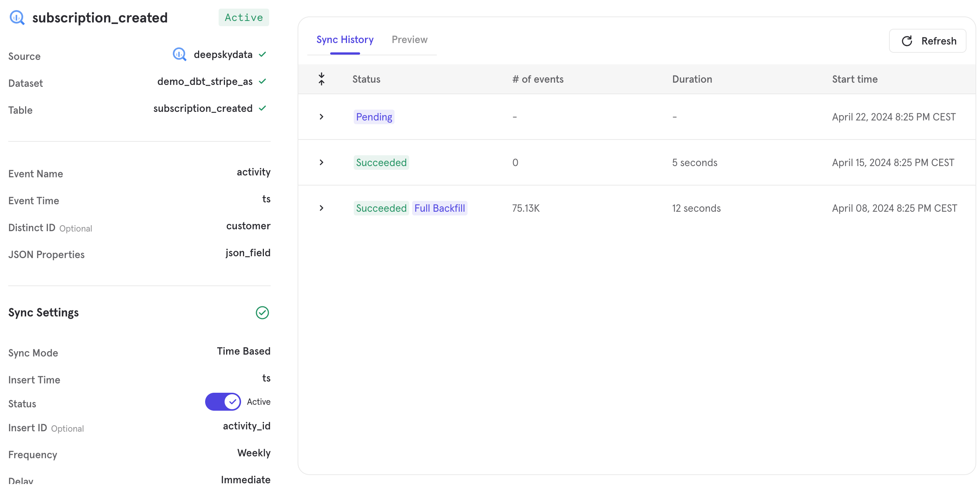
Task: Click the green checkmark beside deepskydata source
Action: pos(262,54)
